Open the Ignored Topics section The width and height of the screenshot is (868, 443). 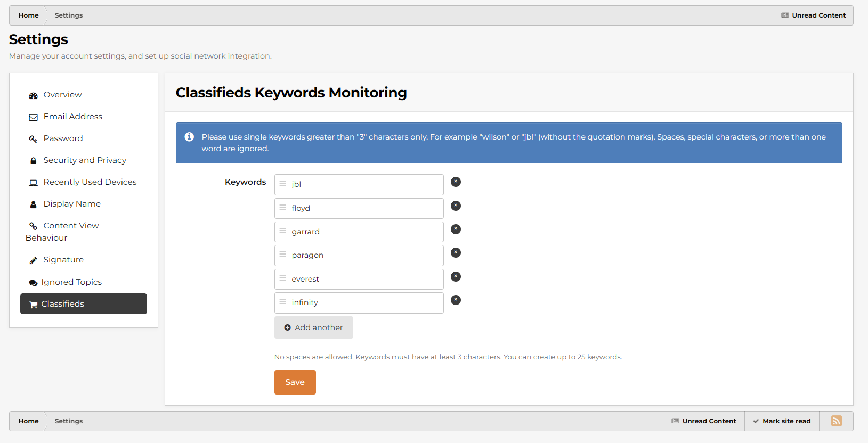(x=71, y=282)
